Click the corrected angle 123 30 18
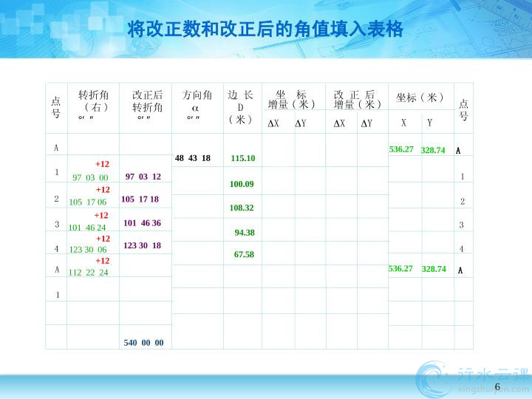532x399 pixels. (142, 245)
